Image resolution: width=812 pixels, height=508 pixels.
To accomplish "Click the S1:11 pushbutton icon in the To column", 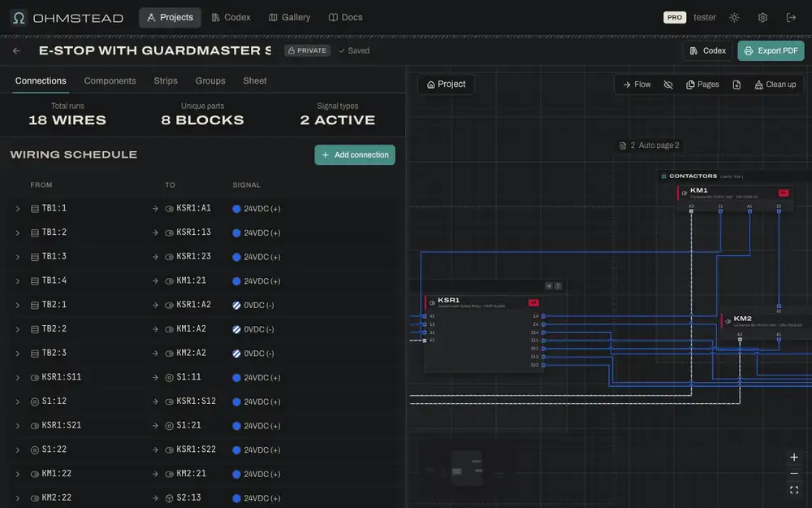I will tap(170, 378).
